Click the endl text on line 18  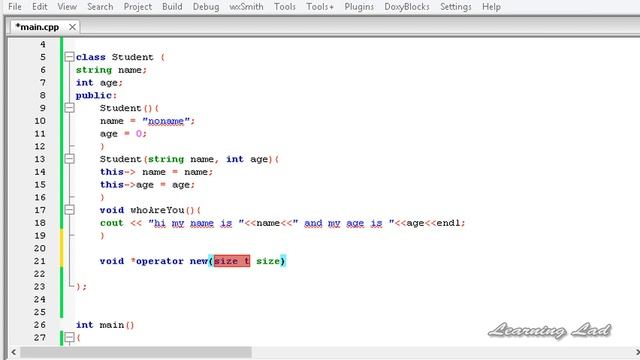pos(449,223)
